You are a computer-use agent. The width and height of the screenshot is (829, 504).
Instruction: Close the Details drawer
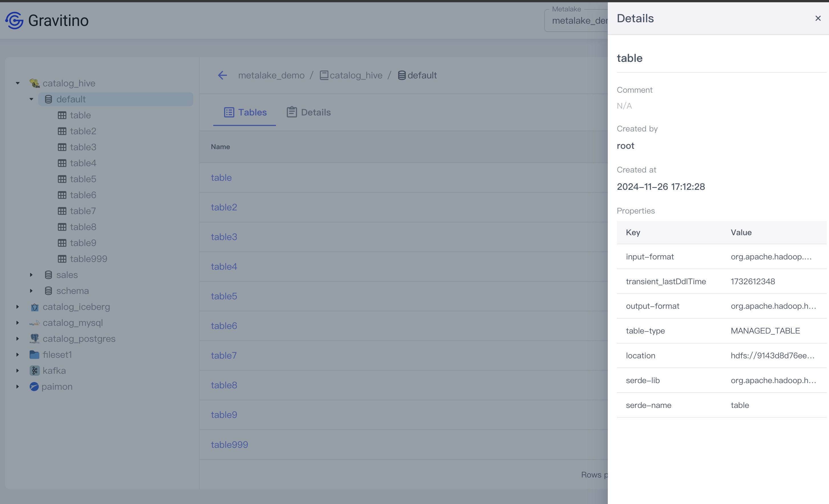[818, 19]
